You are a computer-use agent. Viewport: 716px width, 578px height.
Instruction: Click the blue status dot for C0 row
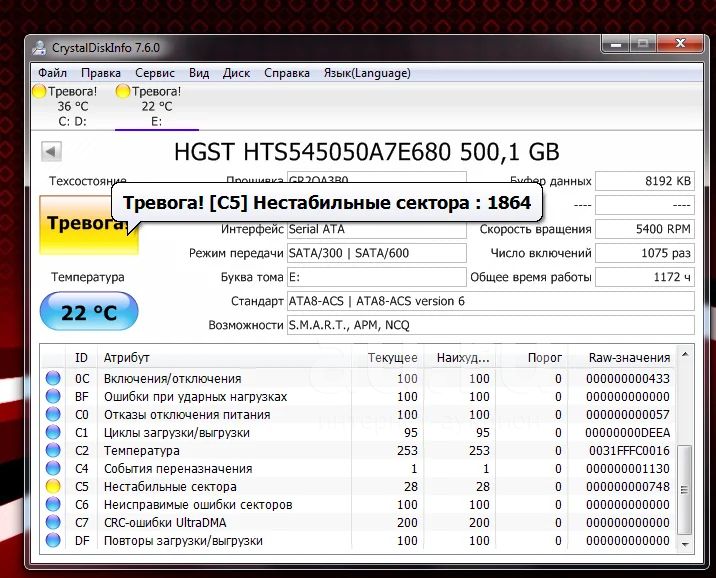point(53,415)
